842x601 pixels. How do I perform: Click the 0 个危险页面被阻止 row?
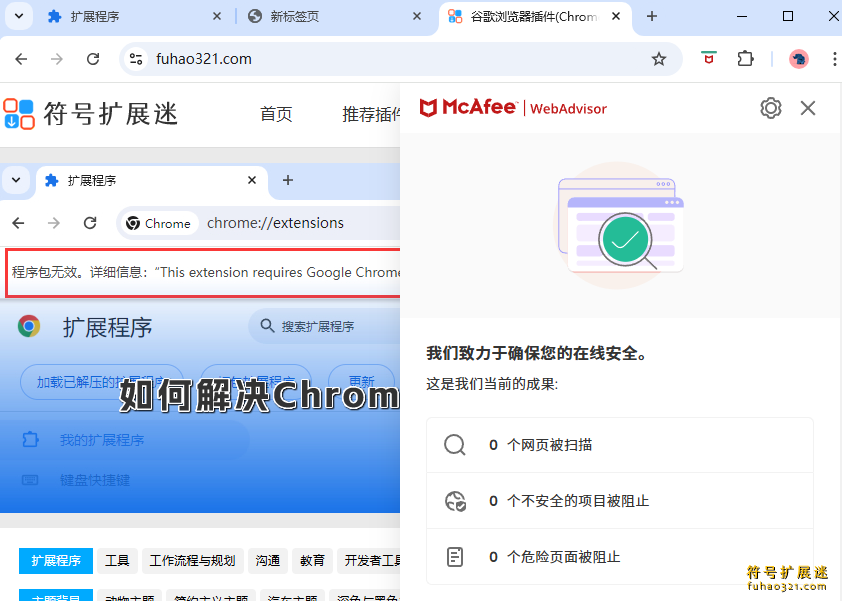pos(620,556)
